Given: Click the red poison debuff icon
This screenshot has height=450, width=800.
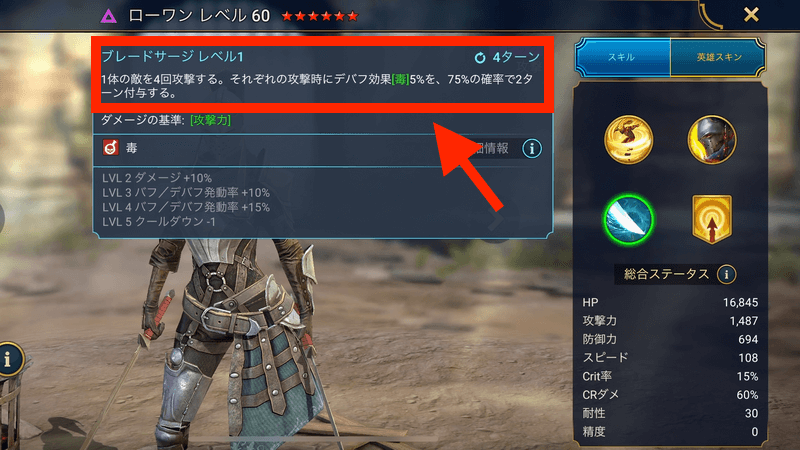Looking at the screenshot, I should (x=111, y=148).
